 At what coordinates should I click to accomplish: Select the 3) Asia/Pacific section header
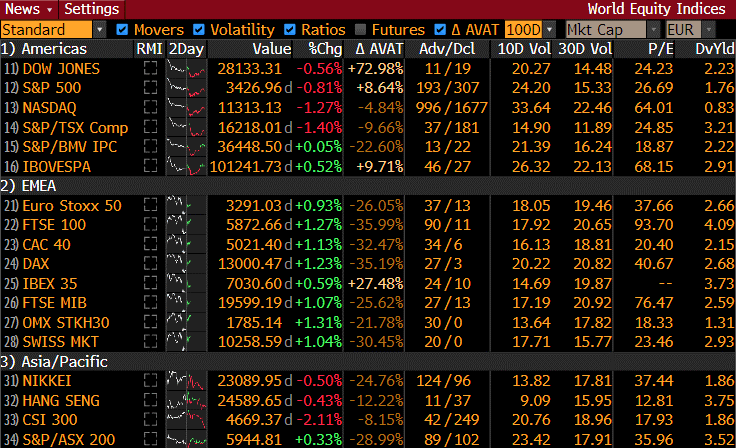pos(54,362)
